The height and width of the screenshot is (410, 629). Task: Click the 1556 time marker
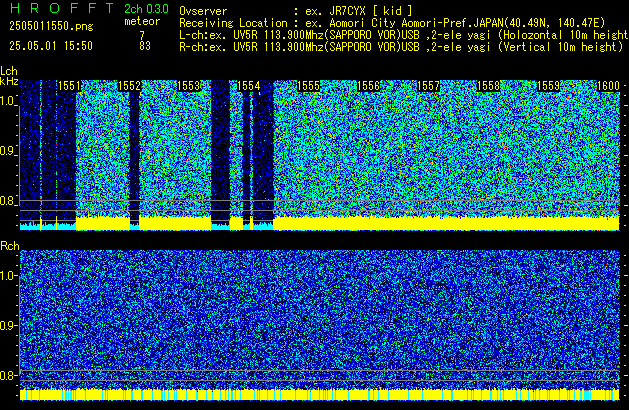coord(368,86)
